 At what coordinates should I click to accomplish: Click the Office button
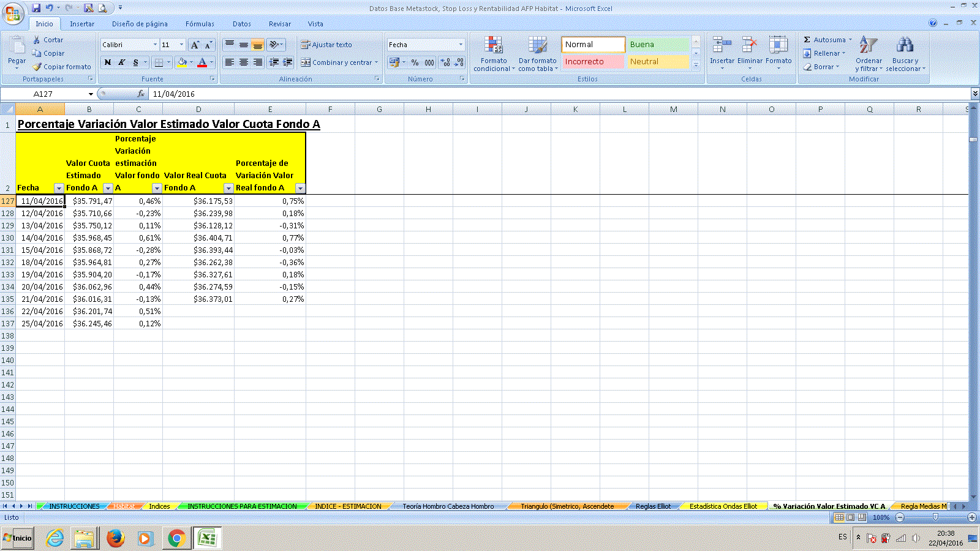point(13,13)
